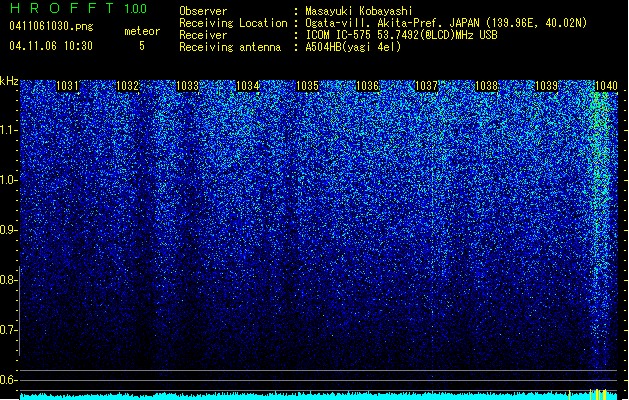Click the 0.7 kHz axis label
Screen dimensions: 629x400
click(9, 330)
